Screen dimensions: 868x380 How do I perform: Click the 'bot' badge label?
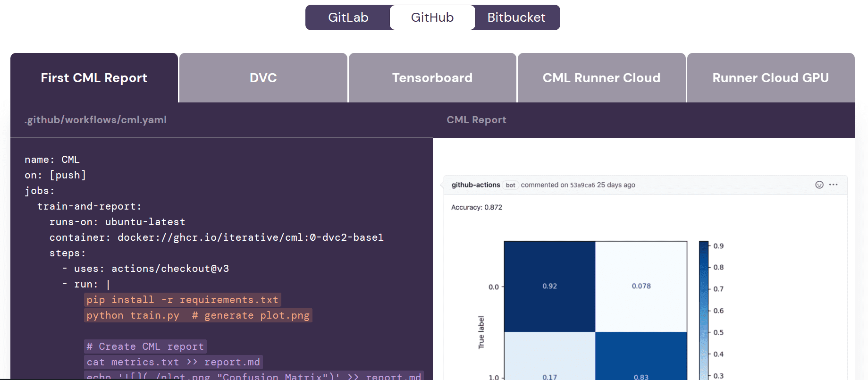tap(511, 185)
